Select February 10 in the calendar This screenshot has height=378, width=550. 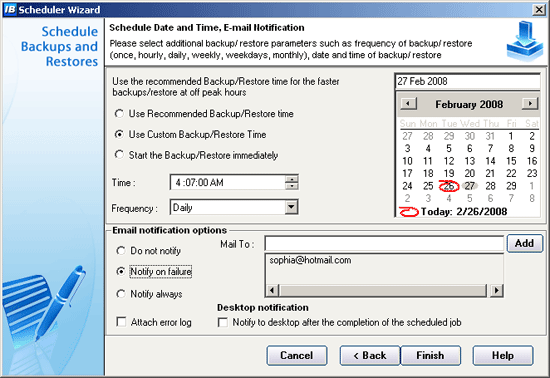[407, 161]
